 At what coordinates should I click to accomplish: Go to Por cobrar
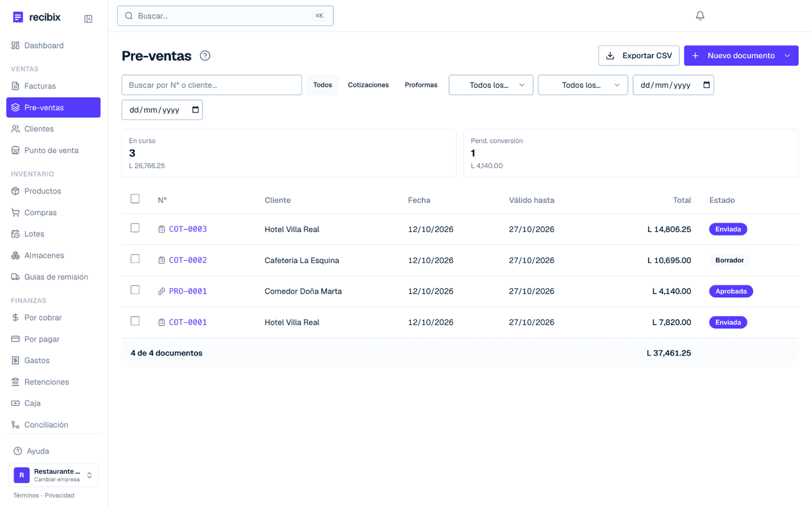pos(54,318)
